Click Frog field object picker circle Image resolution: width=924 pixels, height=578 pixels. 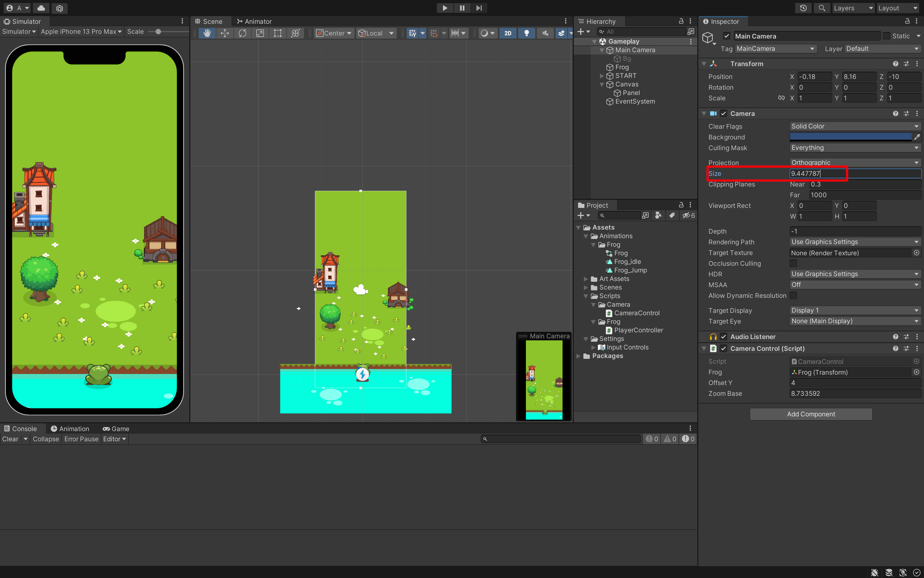point(916,372)
